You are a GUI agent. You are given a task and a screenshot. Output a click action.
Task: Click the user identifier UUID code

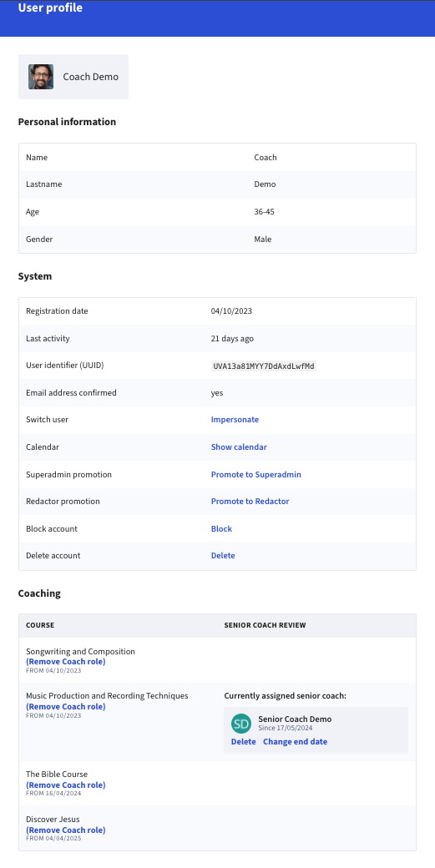coord(264,366)
